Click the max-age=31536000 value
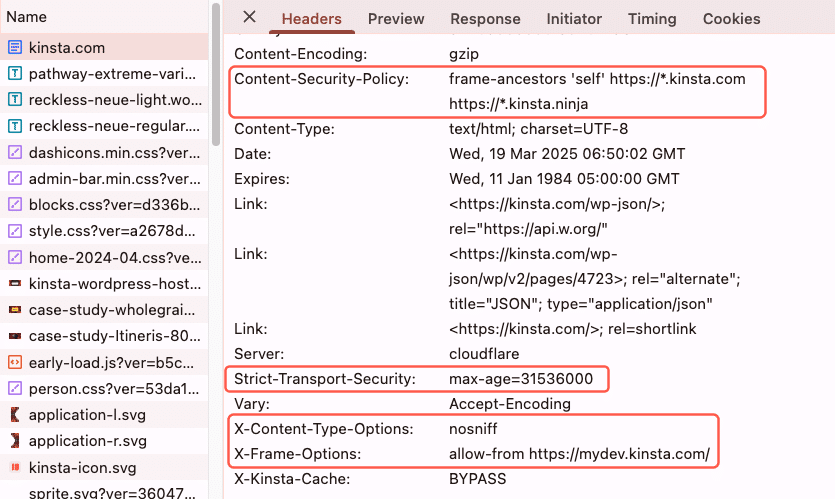This screenshot has height=499, width=835. pos(521,379)
